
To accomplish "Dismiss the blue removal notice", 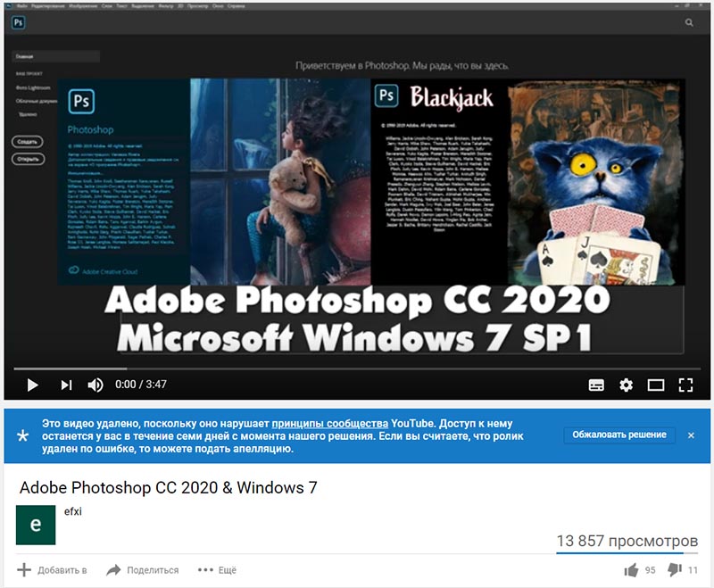I will tap(691, 435).
